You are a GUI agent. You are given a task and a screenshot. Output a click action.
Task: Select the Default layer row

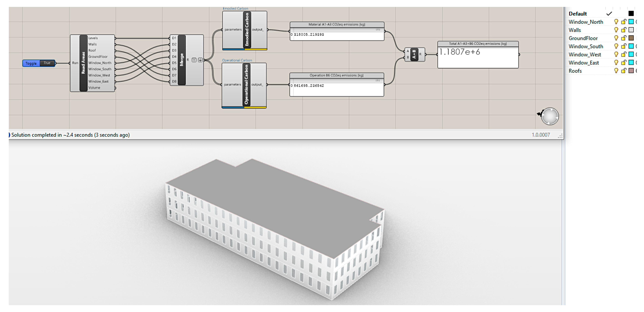pos(578,14)
